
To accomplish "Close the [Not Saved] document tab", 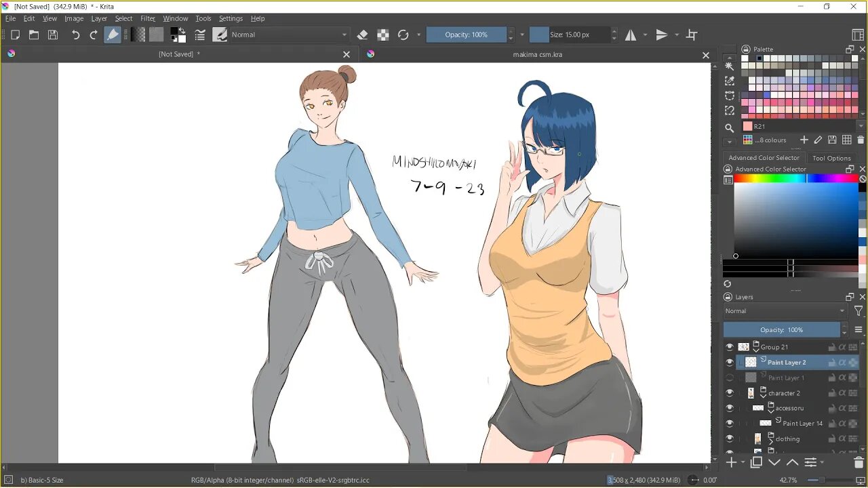I will [347, 54].
